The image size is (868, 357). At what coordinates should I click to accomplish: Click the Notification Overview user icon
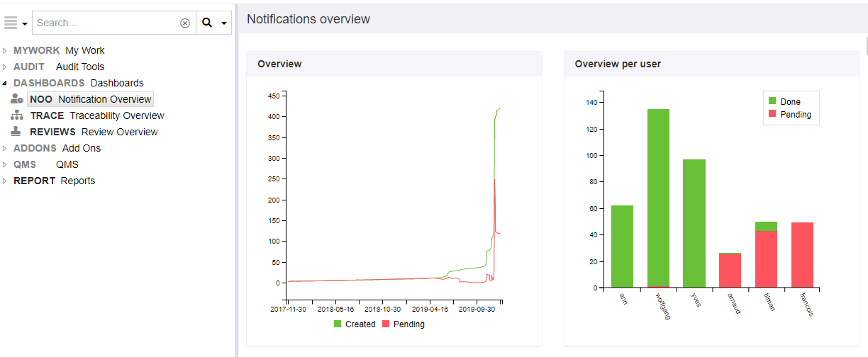tap(17, 99)
